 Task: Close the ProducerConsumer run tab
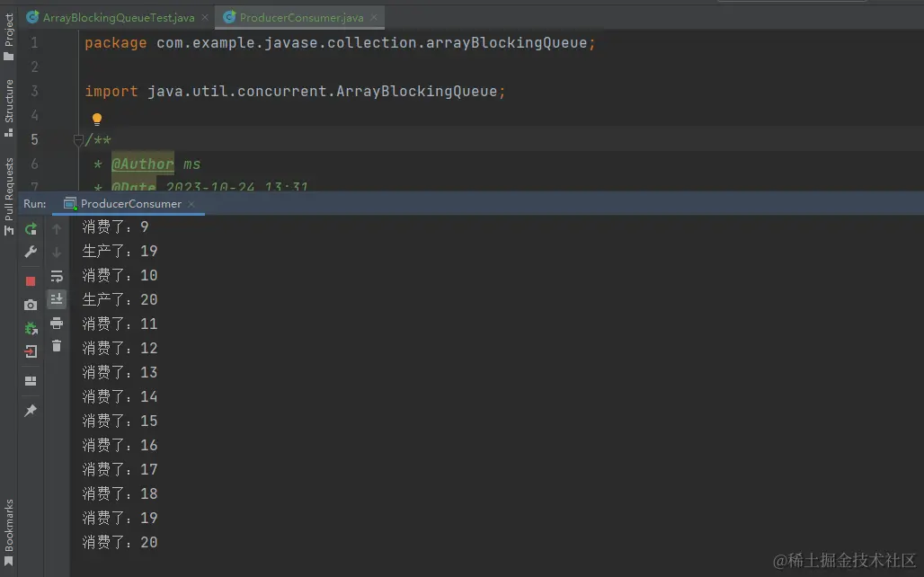191,204
